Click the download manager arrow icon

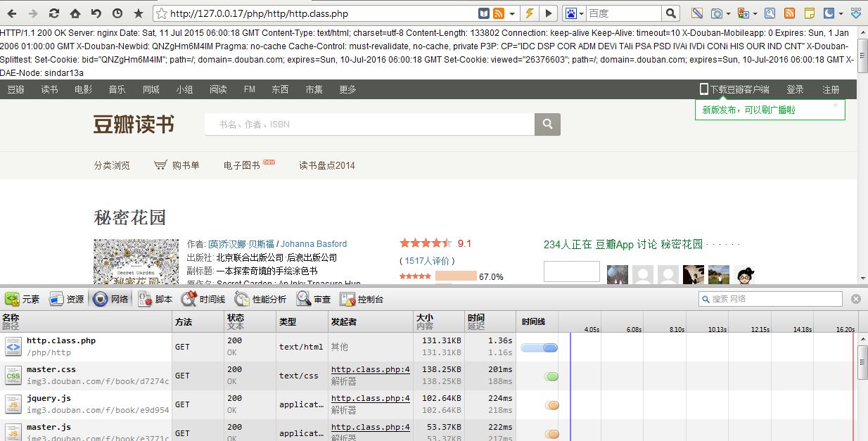pos(856,13)
